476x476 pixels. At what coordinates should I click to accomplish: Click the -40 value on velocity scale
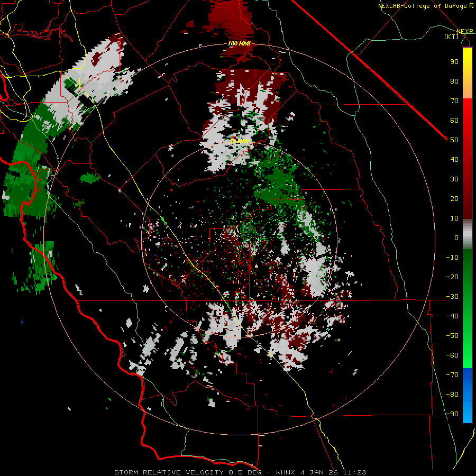tap(452, 316)
